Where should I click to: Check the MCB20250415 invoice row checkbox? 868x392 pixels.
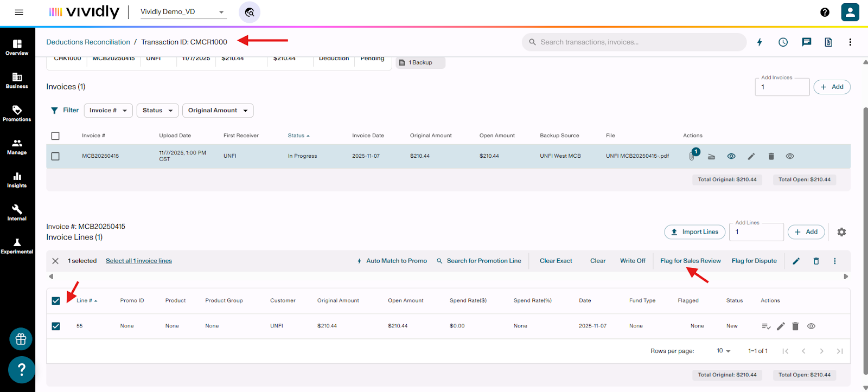55,156
